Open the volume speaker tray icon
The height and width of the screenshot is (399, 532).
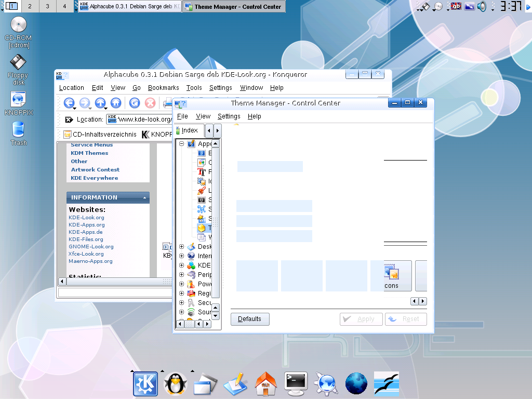click(482, 6)
